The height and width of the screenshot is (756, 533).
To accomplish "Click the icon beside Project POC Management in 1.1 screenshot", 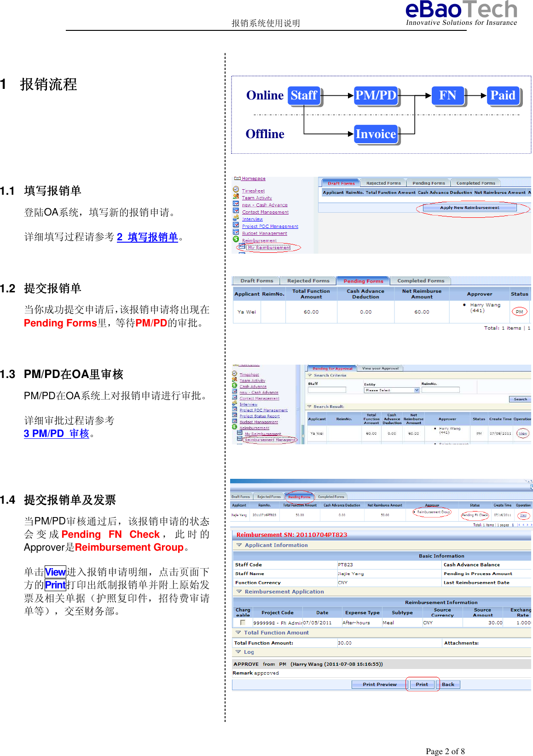I will click(236, 225).
